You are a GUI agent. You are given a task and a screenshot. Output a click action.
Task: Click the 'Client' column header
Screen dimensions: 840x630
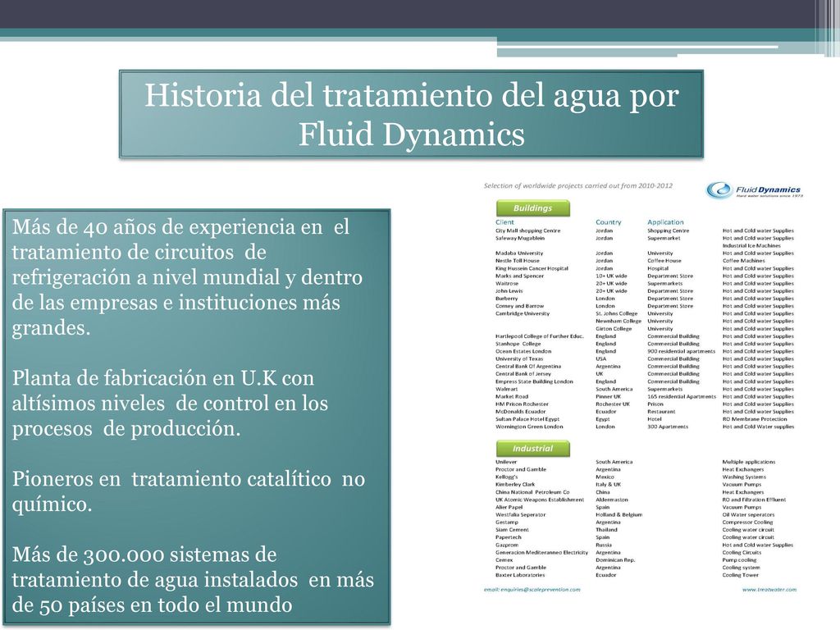[504, 221]
